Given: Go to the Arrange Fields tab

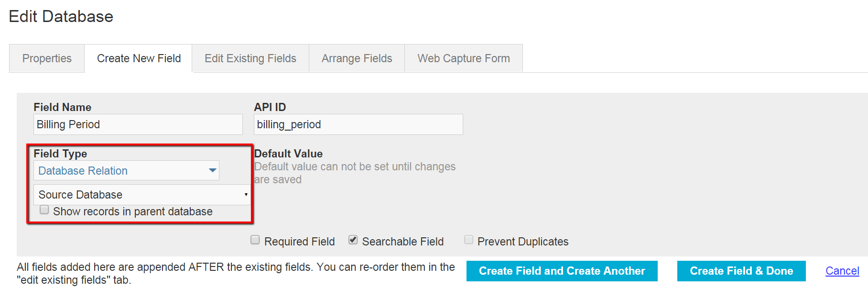Looking at the screenshot, I should click(x=357, y=58).
